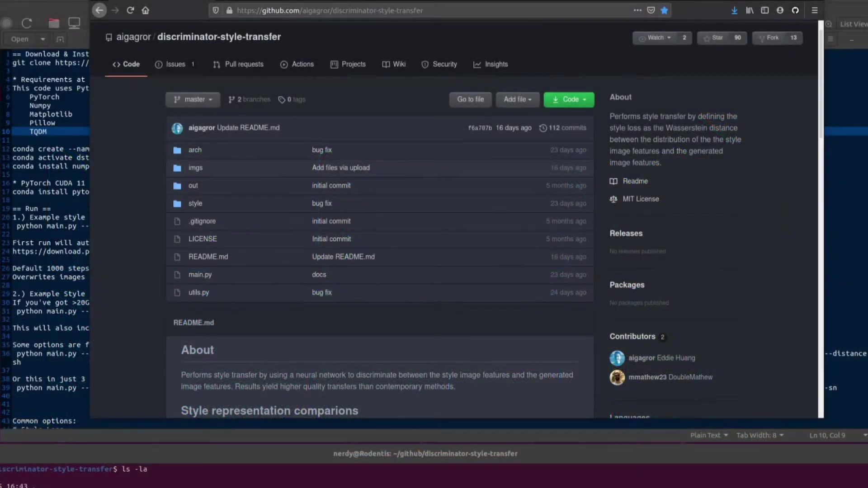Click the browser Back arrow button
The width and height of the screenshot is (868, 488).
[x=99, y=10]
